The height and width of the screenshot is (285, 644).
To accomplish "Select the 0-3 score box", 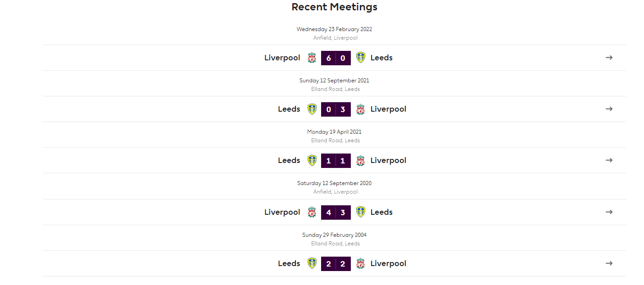I will pyautogui.click(x=336, y=109).
